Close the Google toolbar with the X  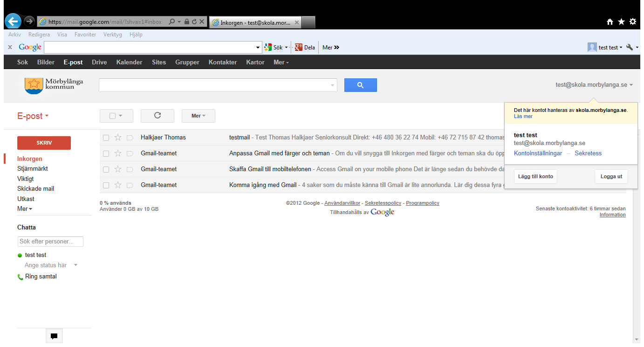tap(10, 47)
